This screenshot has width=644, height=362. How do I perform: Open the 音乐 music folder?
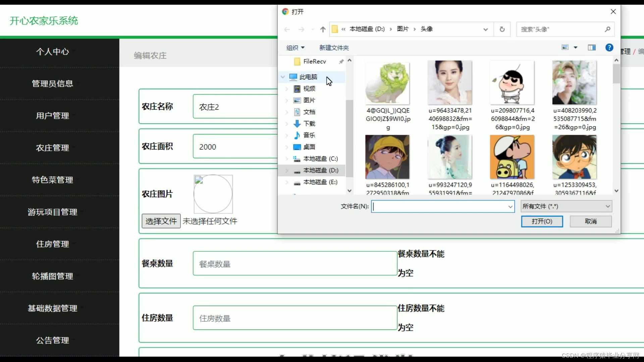pyautogui.click(x=309, y=135)
